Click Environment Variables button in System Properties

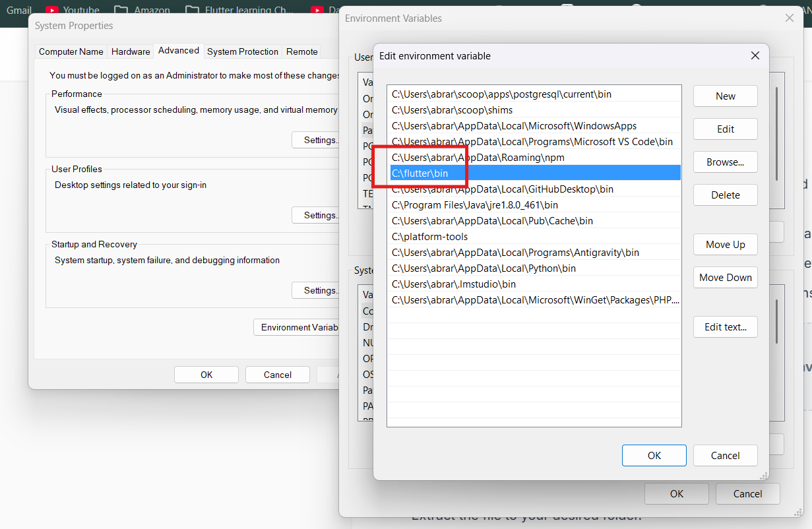(x=297, y=327)
